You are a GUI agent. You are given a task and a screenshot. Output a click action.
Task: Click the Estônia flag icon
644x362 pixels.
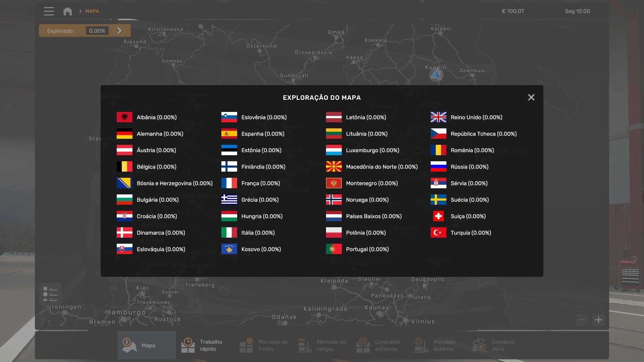[229, 150]
